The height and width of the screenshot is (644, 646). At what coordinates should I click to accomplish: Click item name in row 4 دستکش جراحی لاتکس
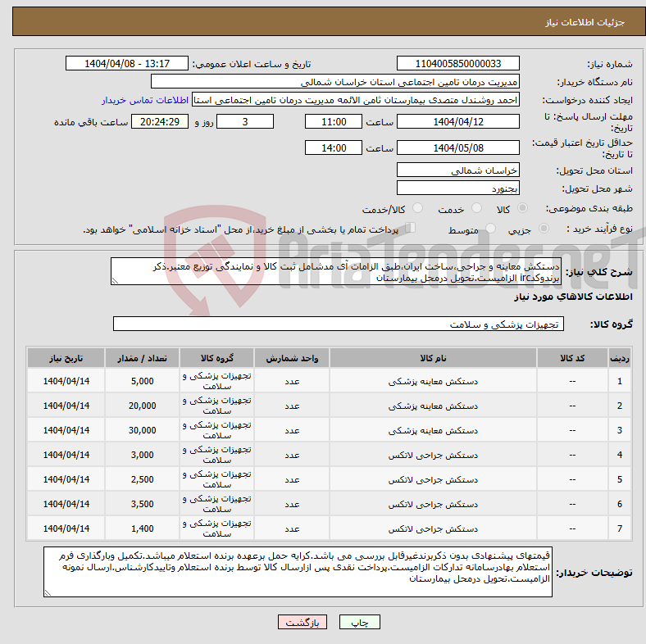pyautogui.click(x=433, y=455)
